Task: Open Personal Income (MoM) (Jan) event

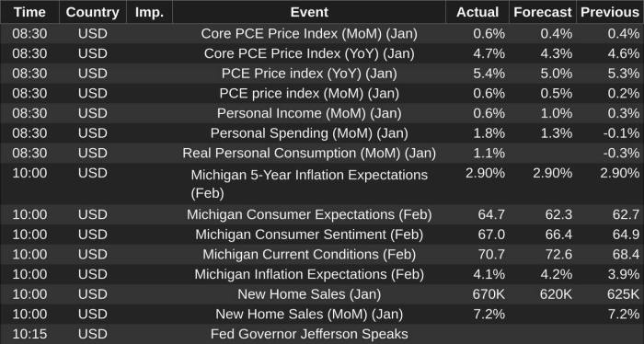Action: [x=309, y=113]
